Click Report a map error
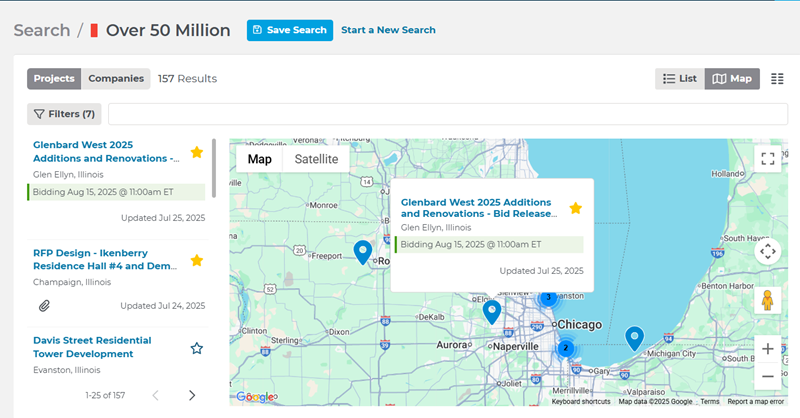Screen dimensions: 800x418 pyautogui.click(x=756, y=402)
